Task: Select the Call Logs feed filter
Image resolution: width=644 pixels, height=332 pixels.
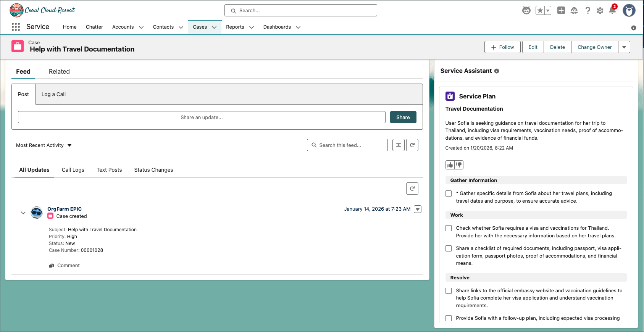Action: click(x=73, y=170)
